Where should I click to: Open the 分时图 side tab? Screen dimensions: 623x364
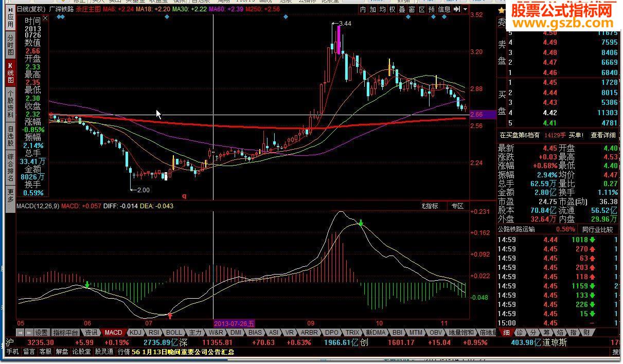[10, 45]
